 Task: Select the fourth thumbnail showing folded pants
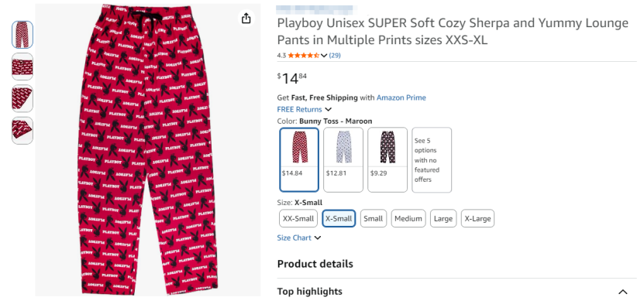(x=22, y=131)
